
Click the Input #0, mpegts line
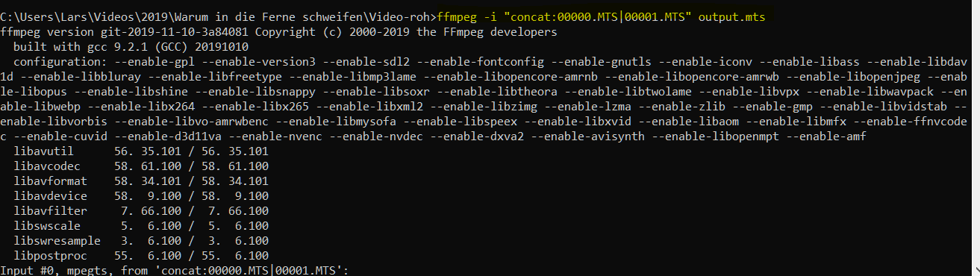(x=175, y=269)
